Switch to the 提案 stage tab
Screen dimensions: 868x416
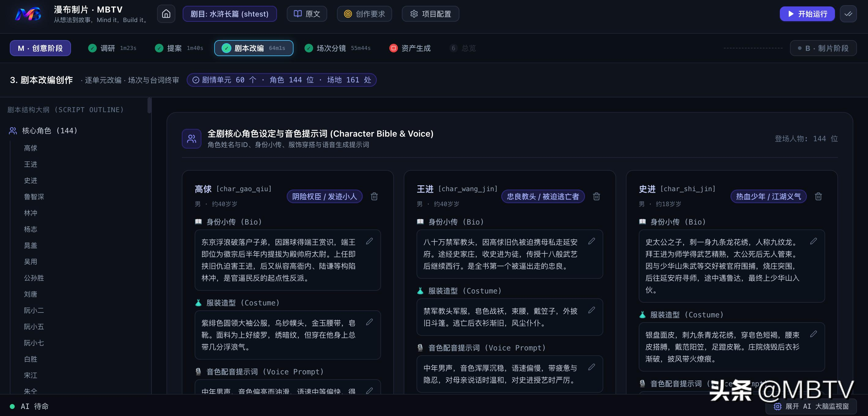pyautogui.click(x=178, y=48)
